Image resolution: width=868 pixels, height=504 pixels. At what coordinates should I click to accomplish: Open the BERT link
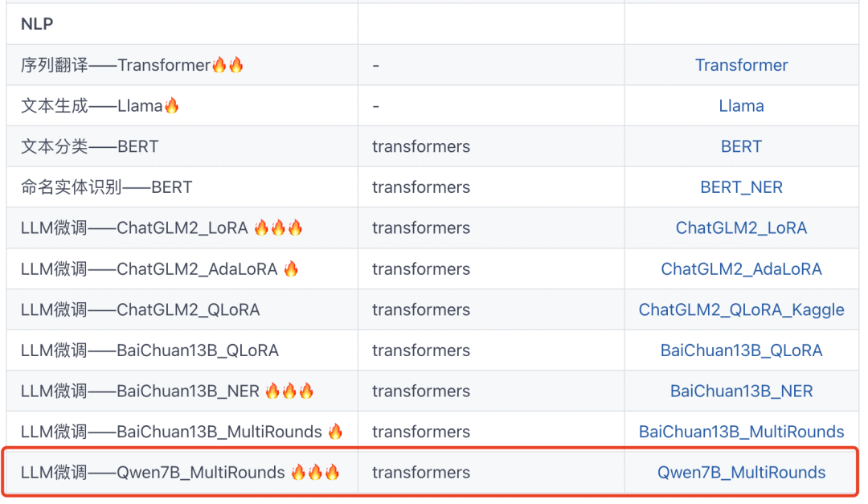coord(741,147)
